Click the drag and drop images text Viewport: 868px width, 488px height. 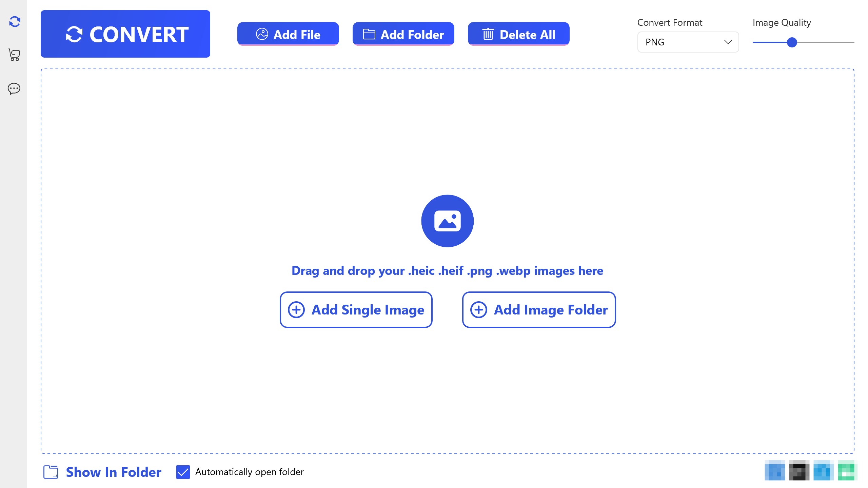pos(447,271)
